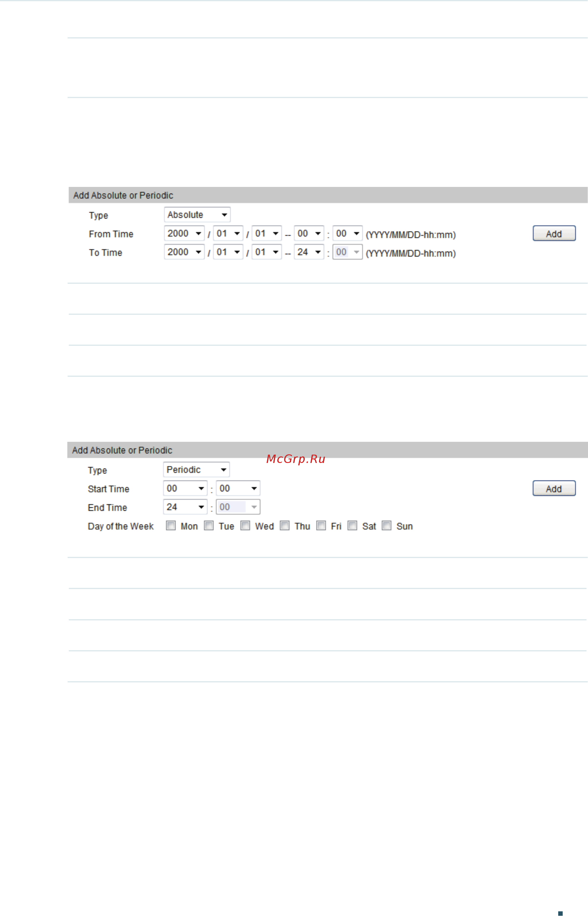Click the Day of the Week label
The image size is (588, 917).
(x=121, y=526)
